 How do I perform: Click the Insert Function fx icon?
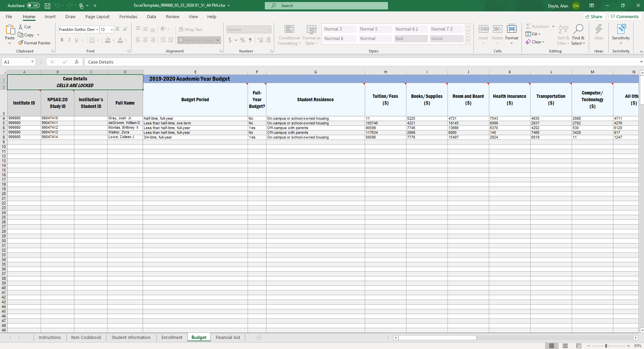point(77,62)
